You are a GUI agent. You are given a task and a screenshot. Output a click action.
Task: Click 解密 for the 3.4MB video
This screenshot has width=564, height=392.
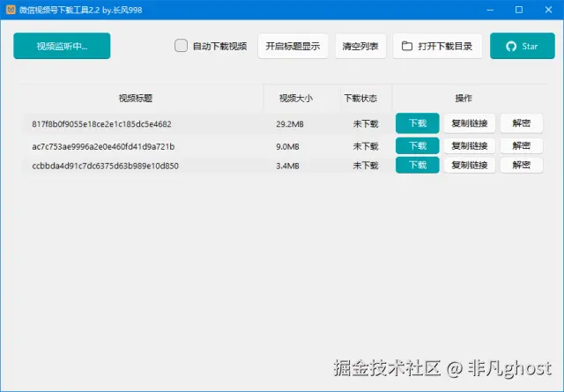point(522,165)
